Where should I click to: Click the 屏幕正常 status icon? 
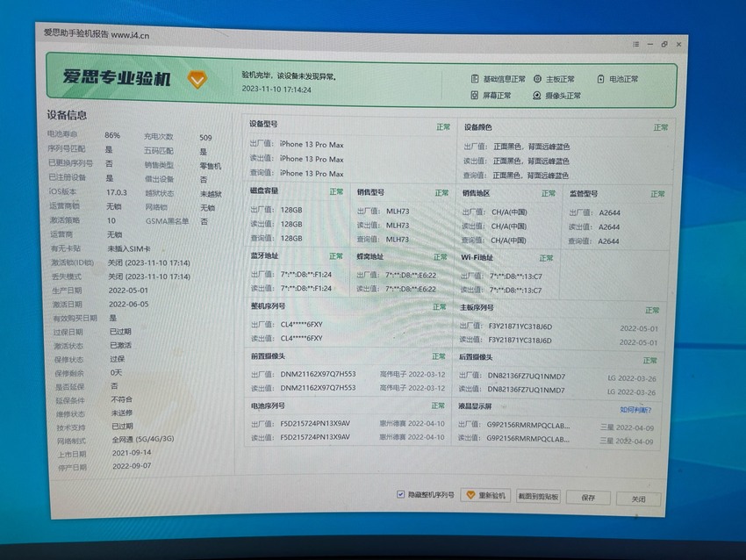pos(474,95)
